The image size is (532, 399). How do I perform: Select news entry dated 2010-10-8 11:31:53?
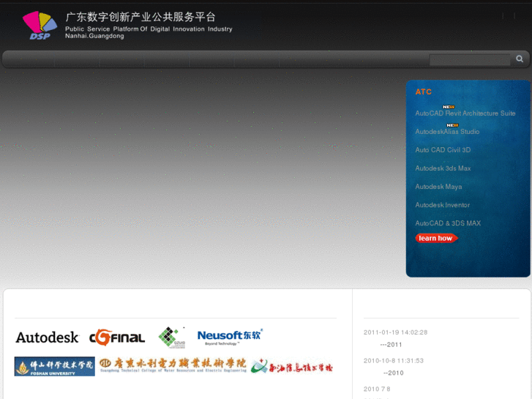394,361
